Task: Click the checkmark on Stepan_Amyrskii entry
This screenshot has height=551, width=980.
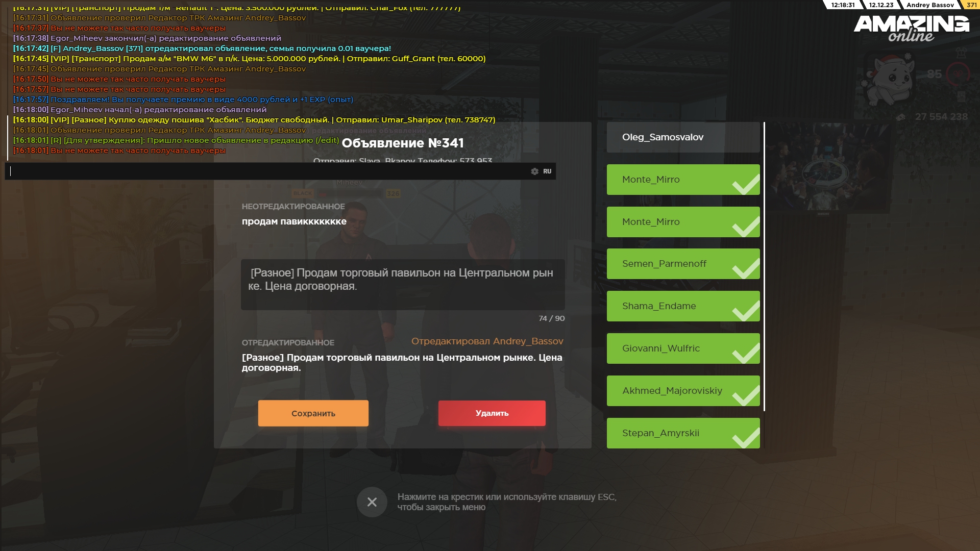Action: [x=746, y=437]
